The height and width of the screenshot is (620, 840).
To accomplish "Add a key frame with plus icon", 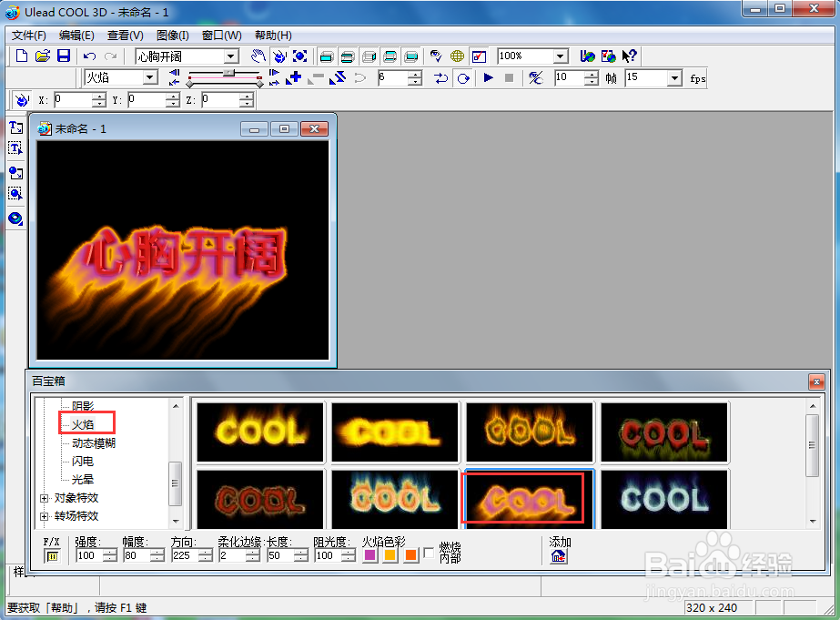I will pos(294,78).
